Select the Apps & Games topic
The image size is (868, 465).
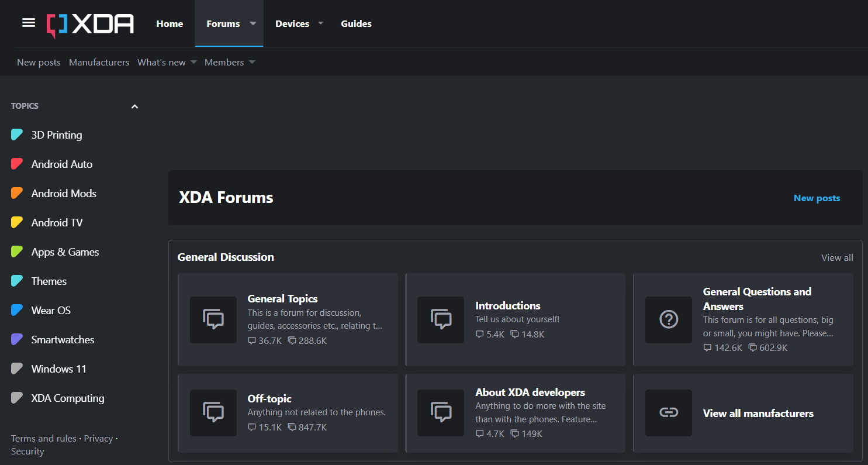(x=65, y=252)
